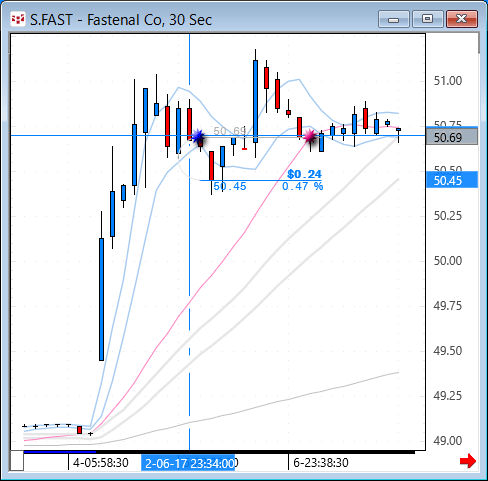Viewport: 488px width, 481px height.
Task: Maximize the Fastenal chart window
Action: click(428, 19)
